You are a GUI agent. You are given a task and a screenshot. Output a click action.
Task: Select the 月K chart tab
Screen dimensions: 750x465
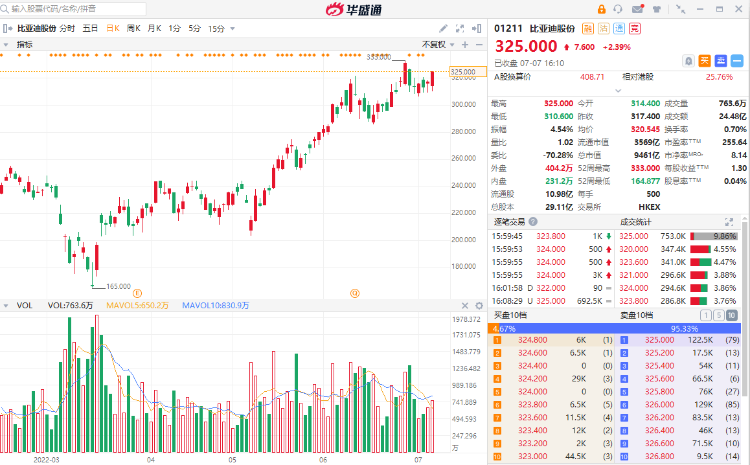(x=154, y=29)
